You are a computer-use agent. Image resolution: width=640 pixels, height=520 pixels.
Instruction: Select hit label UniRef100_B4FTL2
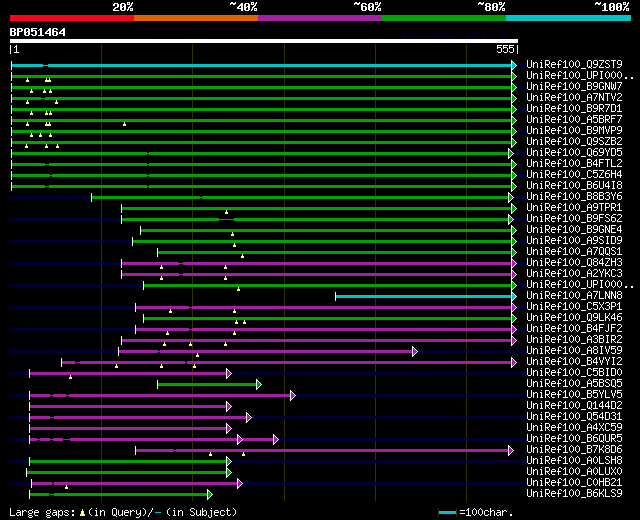(x=574, y=163)
